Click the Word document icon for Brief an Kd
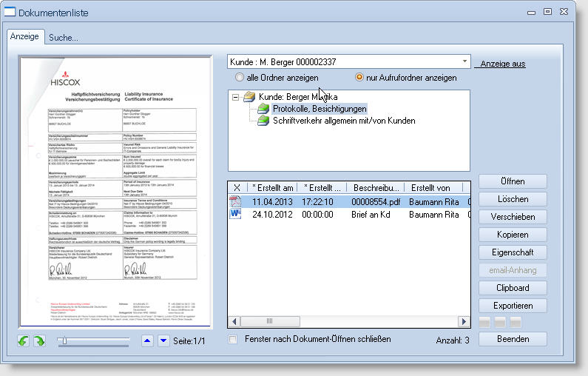The image size is (588, 376). (236, 215)
